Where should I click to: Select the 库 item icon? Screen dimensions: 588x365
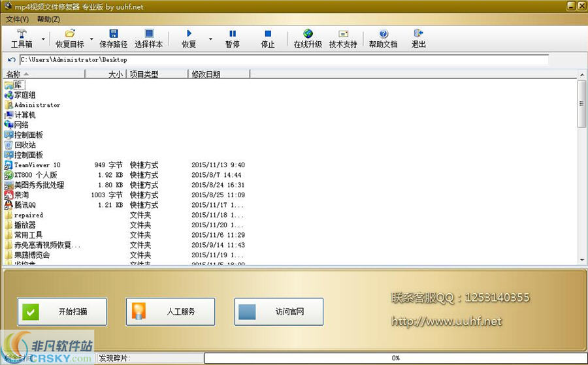[8, 86]
